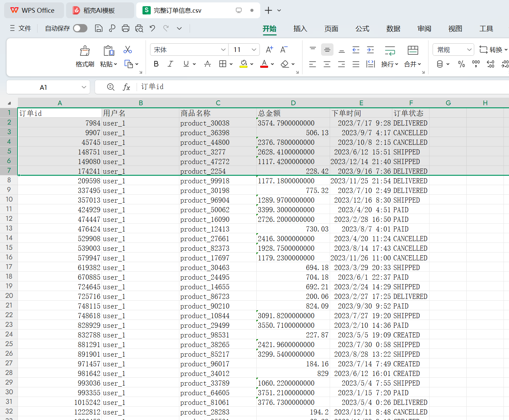Image resolution: width=509 pixels, height=420 pixels.
Task: Click the Format Painter (格式刷) icon
Action: (x=85, y=51)
